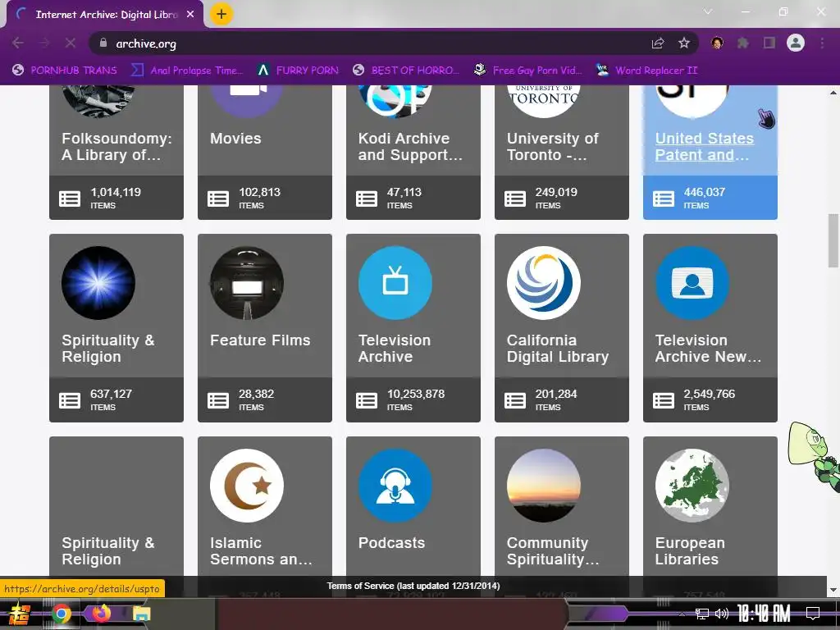This screenshot has width=840, height=630.
Task: Click the scrollbar down arrow
Action: tap(833, 590)
